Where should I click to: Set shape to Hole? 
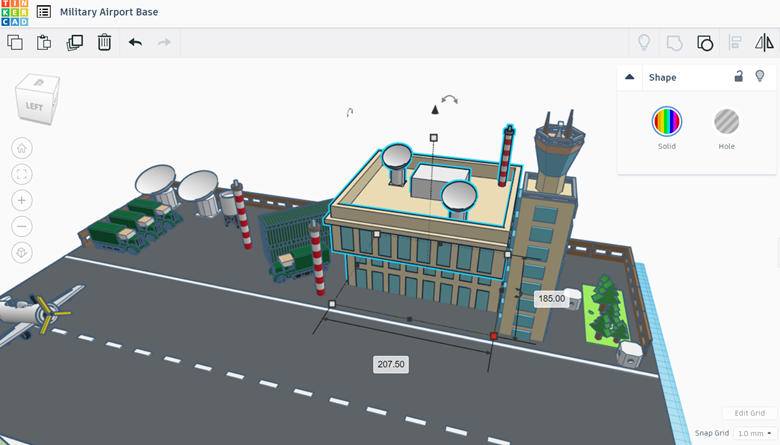coord(726,121)
